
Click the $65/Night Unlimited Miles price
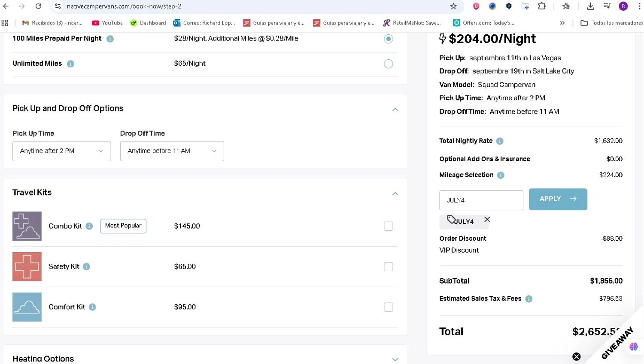(x=190, y=64)
